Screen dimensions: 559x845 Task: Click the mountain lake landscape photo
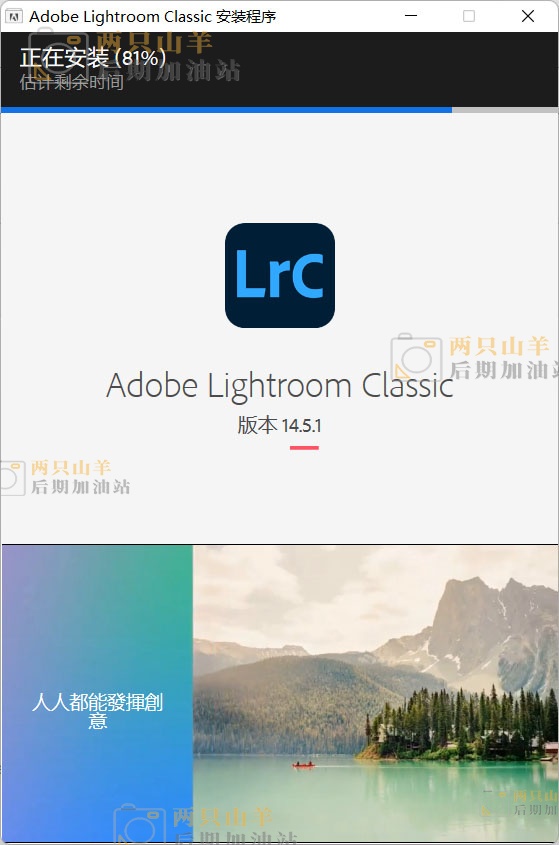[x=376, y=694]
